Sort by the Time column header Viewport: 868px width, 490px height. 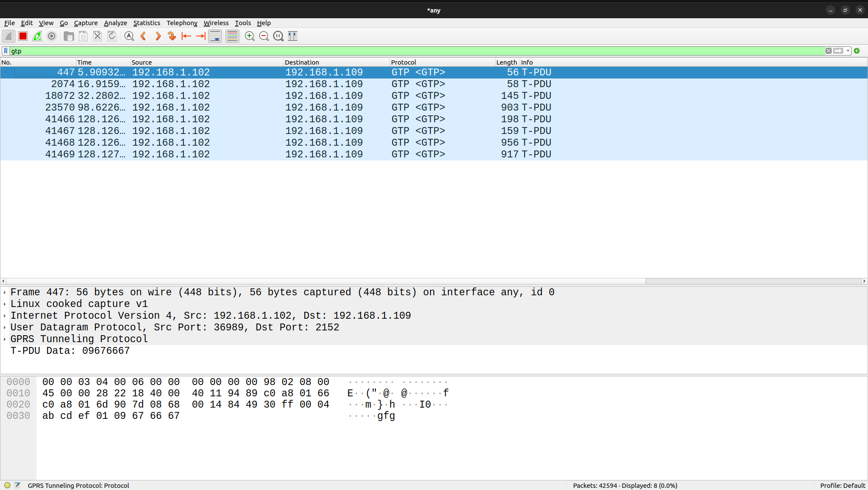pyautogui.click(x=103, y=62)
